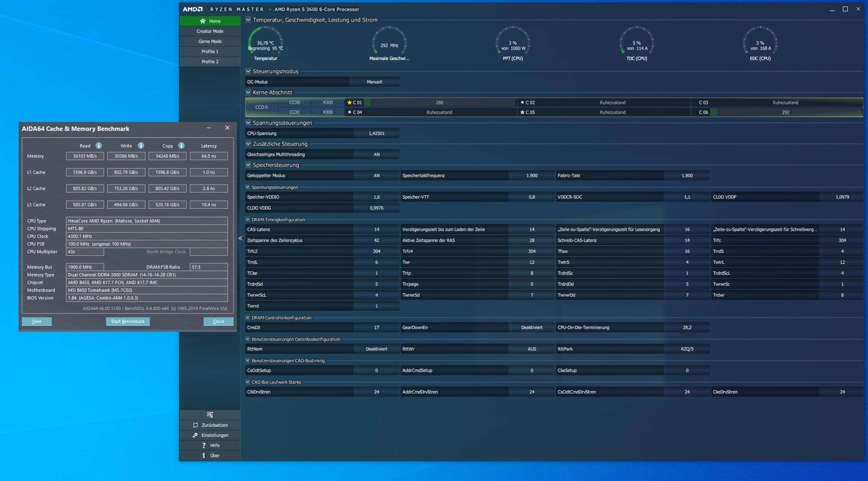Collapse the CAD Bus Laufwerk Stärke section
The image size is (868, 481).
coord(248,382)
